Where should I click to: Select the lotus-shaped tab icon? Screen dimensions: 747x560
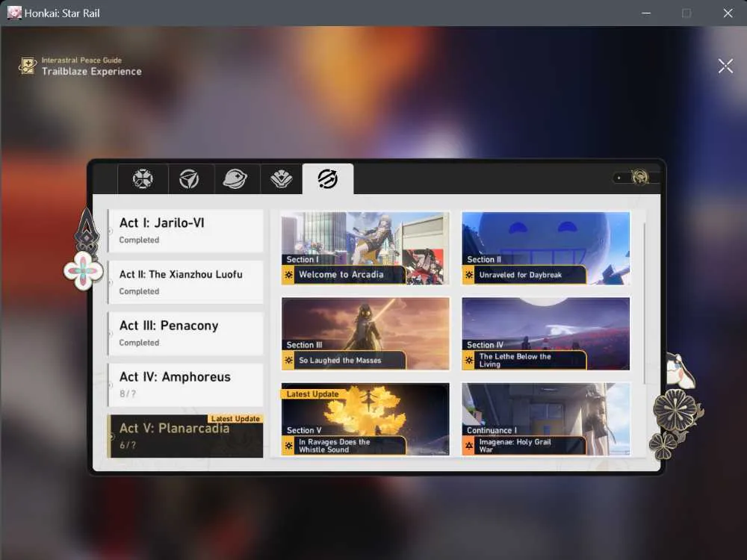click(281, 179)
